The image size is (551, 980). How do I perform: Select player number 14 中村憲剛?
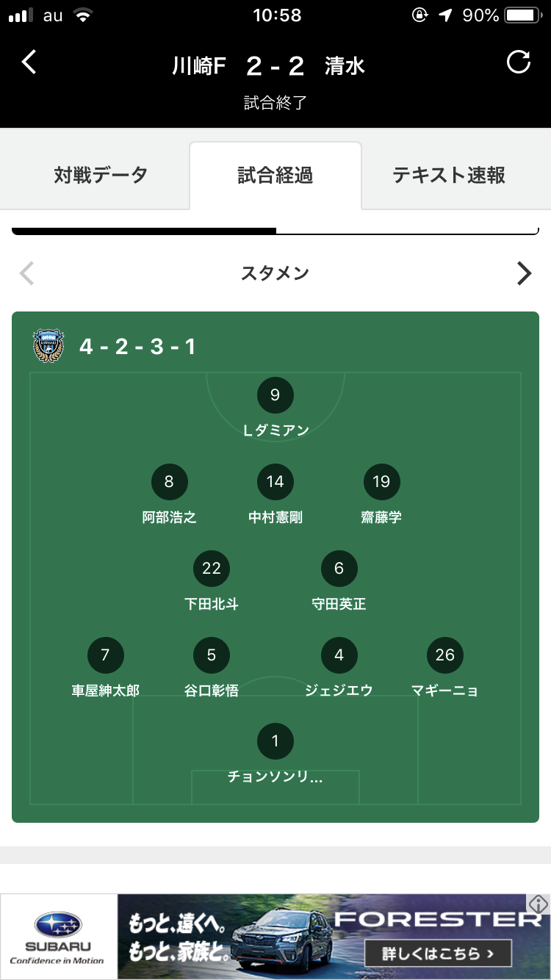coord(275,482)
